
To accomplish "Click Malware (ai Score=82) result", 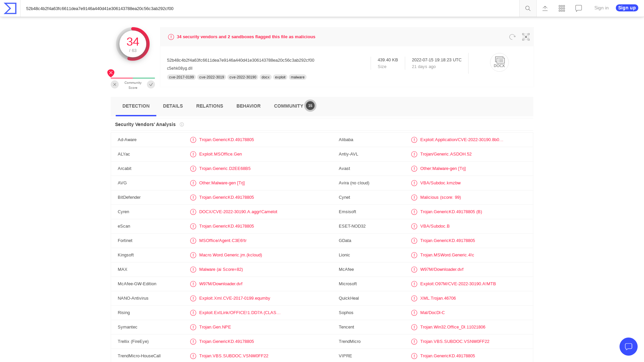I will 221,269.
